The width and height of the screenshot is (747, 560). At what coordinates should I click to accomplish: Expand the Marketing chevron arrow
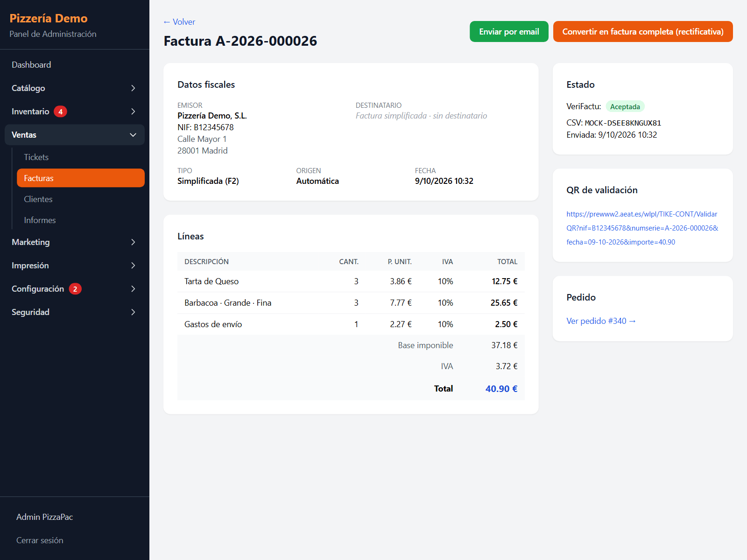[x=133, y=242]
